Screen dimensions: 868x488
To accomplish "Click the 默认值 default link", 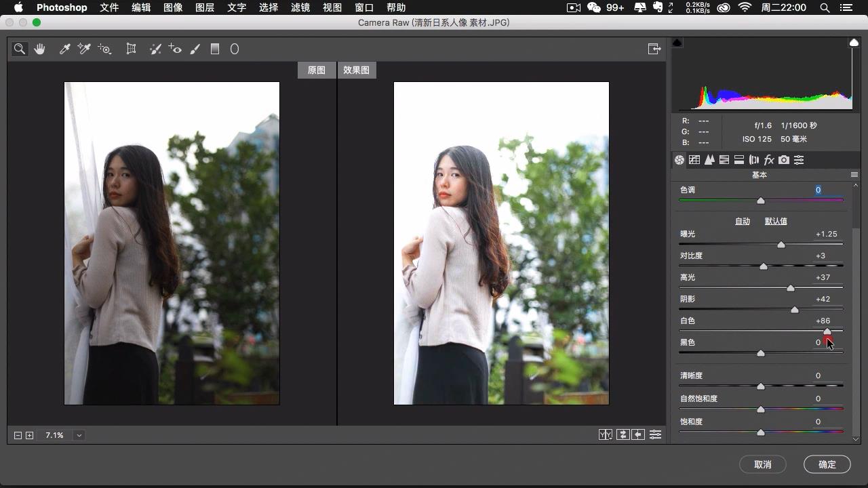I will [x=776, y=221].
